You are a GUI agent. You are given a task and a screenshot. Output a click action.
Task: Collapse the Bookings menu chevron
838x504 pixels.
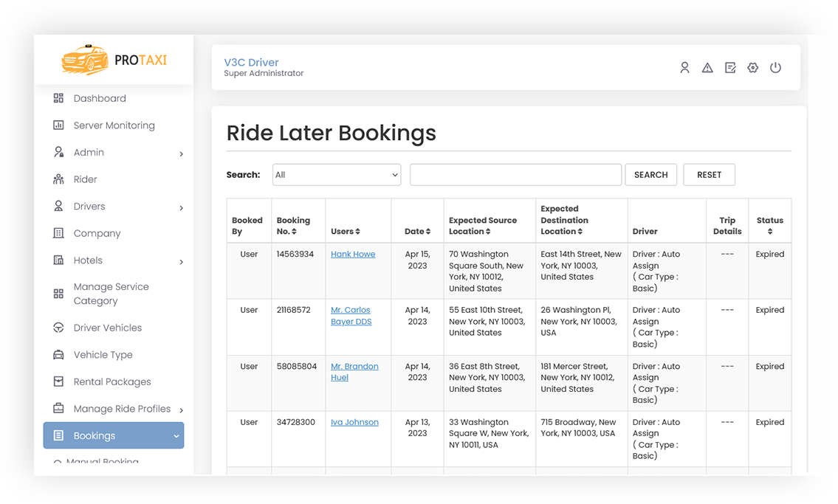coord(176,436)
